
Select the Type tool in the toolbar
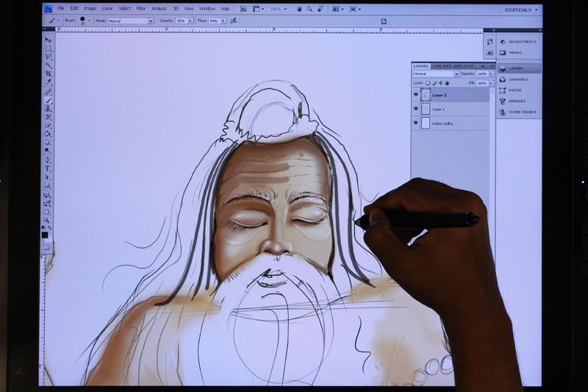pos(48,168)
